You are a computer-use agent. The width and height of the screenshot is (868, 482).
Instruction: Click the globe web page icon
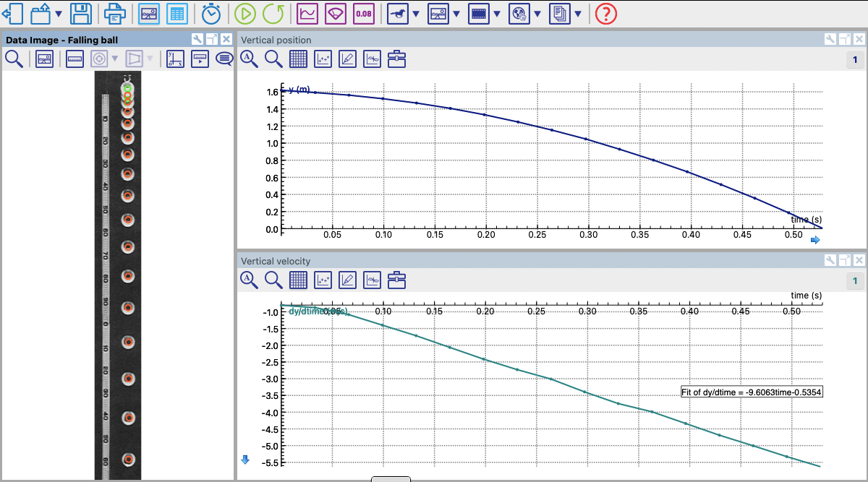(x=519, y=14)
